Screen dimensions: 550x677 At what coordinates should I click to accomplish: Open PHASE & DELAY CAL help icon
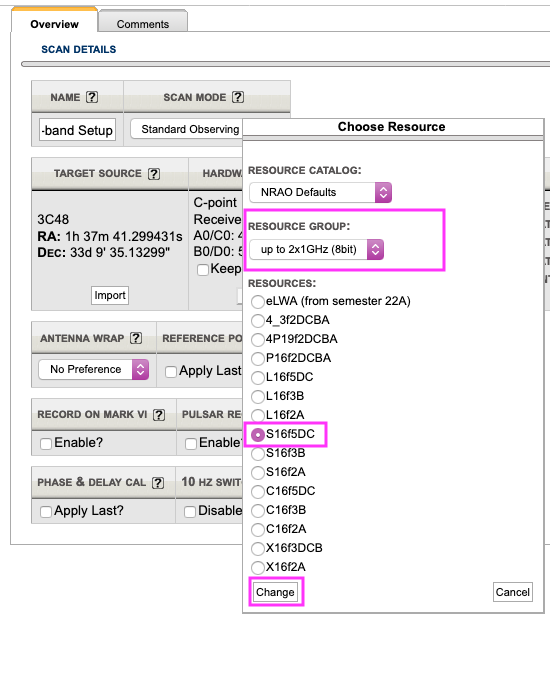coord(158,483)
